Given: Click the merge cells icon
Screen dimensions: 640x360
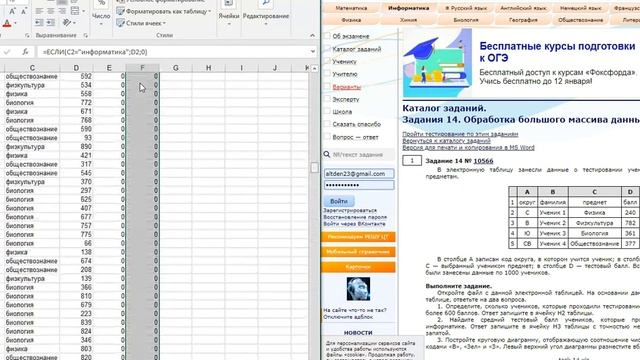Looking at the screenshot, I should (75, 11).
